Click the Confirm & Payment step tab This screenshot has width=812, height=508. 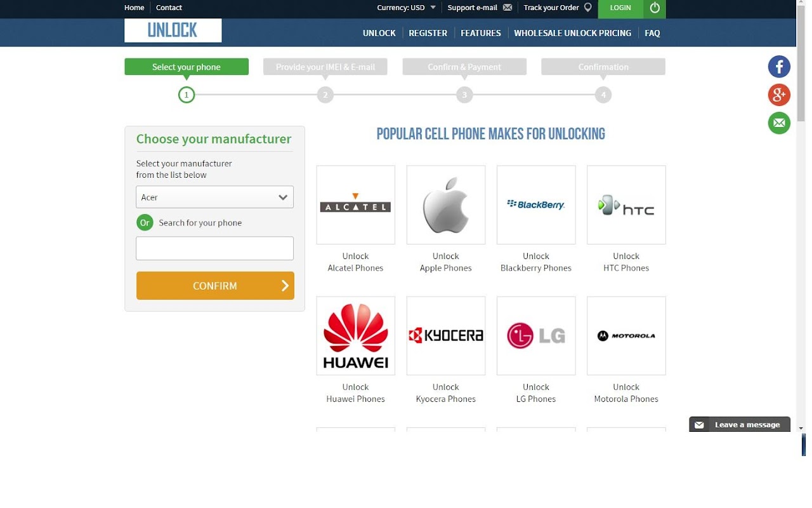[464, 67]
